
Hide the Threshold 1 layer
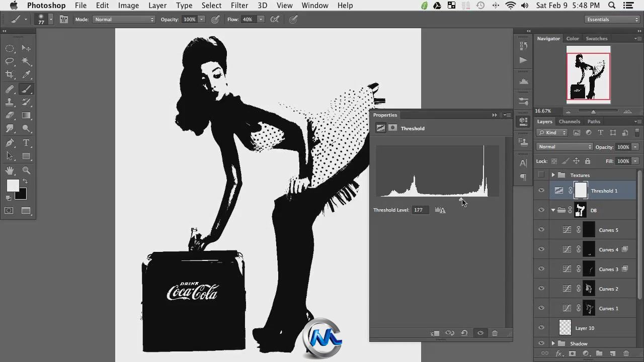[x=541, y=191]
